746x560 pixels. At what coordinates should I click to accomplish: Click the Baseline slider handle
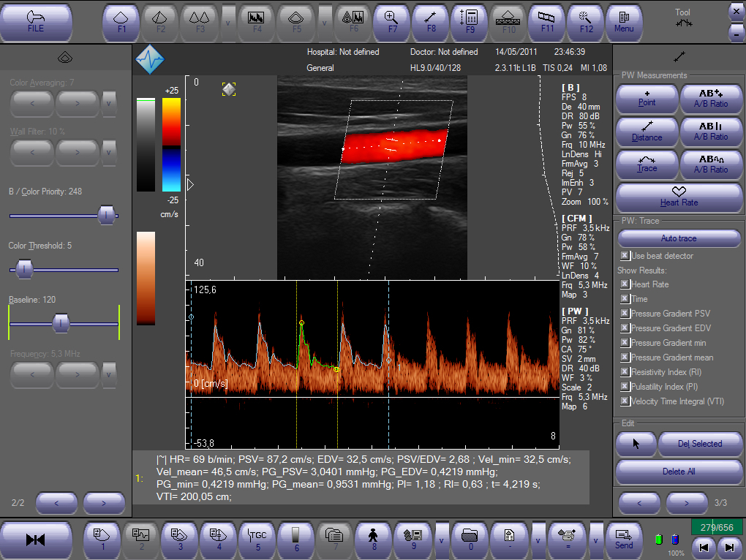[x=61, y=322]
